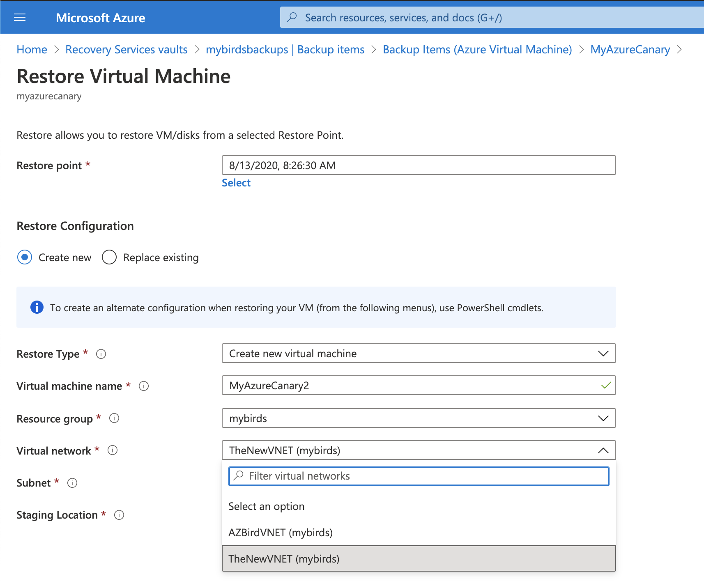Show info tooltip for Subnet
704x588 pixels.
pyautogui.click(x=72, y=483)
